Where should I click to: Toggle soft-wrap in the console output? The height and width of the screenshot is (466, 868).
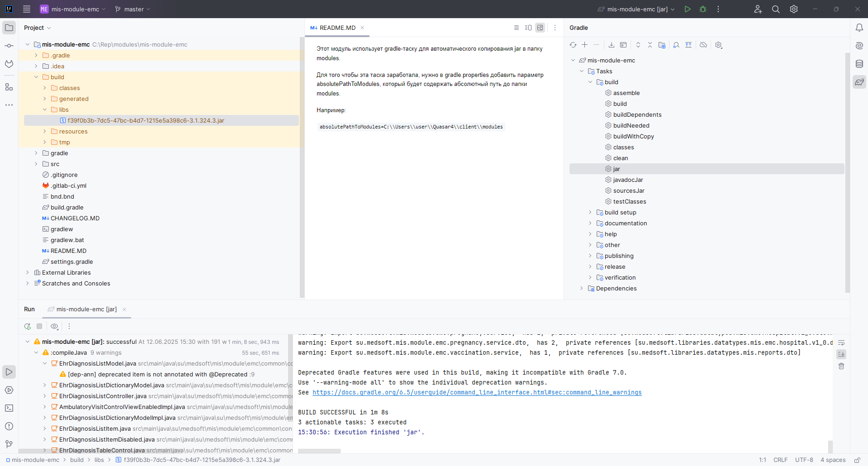coord(841,343)
